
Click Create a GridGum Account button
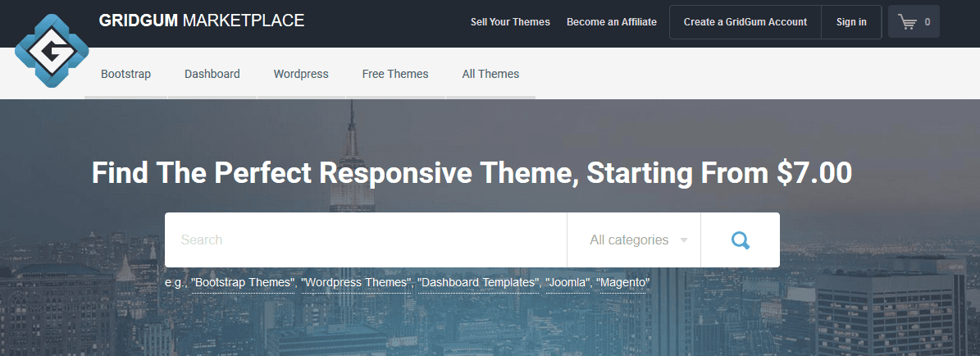(745, 22)
